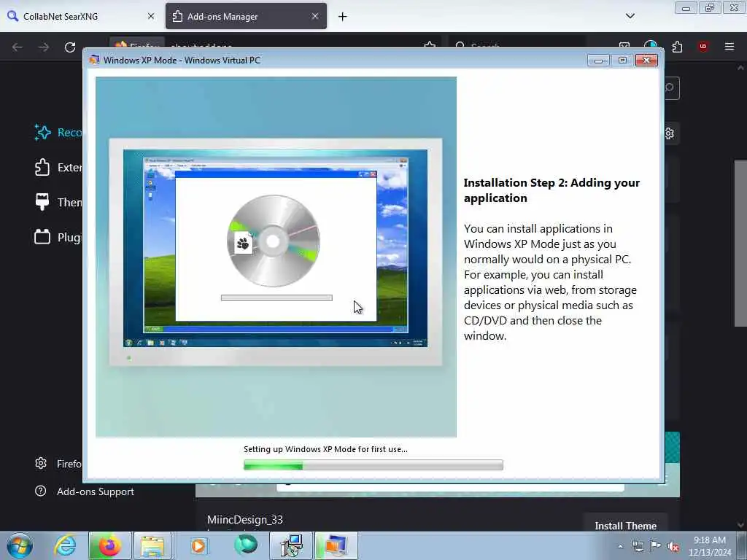Click the MiincDesign_33 theme name

click(245, 519)
